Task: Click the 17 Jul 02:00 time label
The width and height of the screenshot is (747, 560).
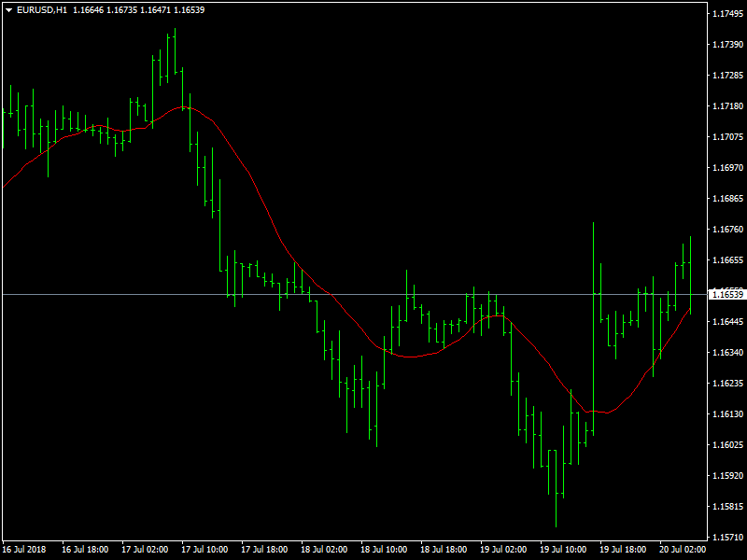Action: coord(145,550)
